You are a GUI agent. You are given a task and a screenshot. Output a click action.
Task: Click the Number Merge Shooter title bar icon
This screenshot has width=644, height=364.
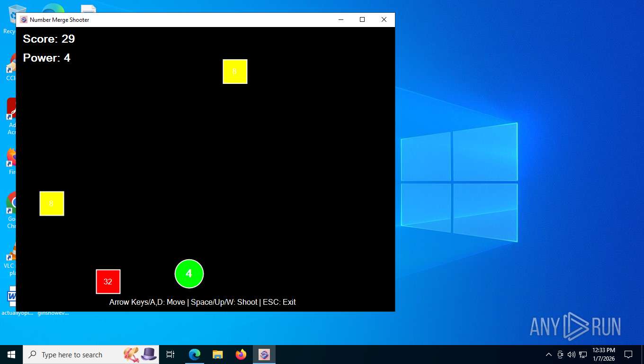(x=24, y=19)
